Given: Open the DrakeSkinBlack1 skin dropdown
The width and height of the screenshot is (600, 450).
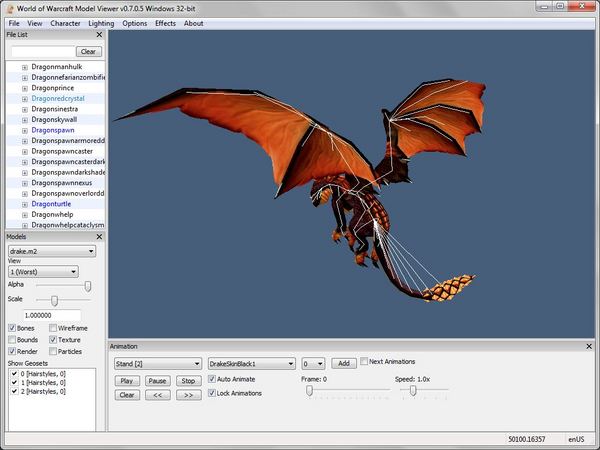Looking at the screenshot, I should click(251, 364).
